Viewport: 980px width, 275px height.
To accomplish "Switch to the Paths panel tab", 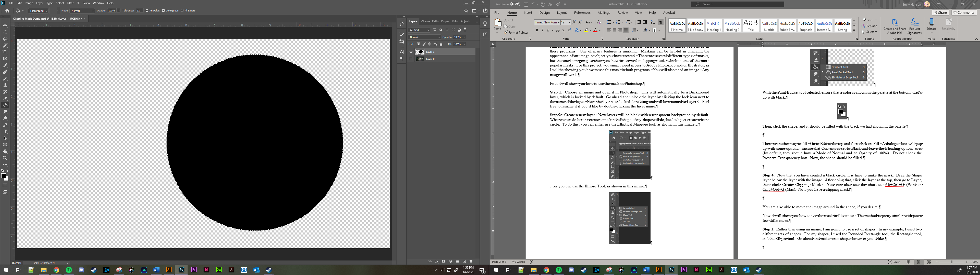I will (x=435, y=21).
